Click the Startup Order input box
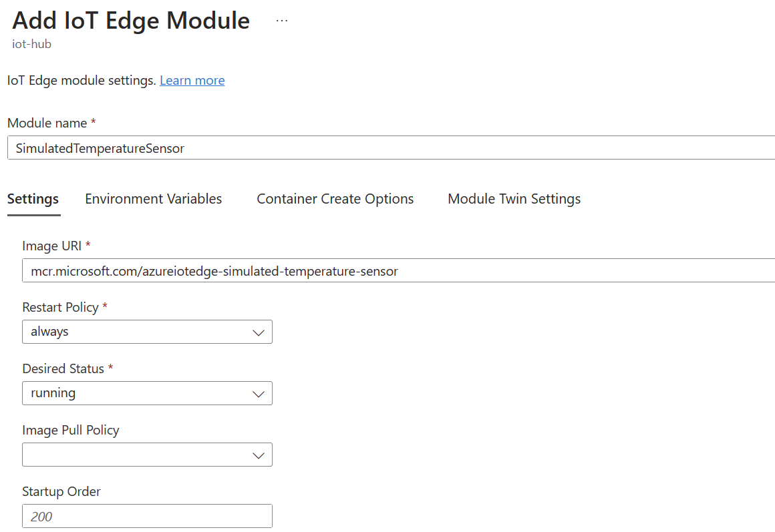Viewport: 775px width, 532px height. point(147,515)
